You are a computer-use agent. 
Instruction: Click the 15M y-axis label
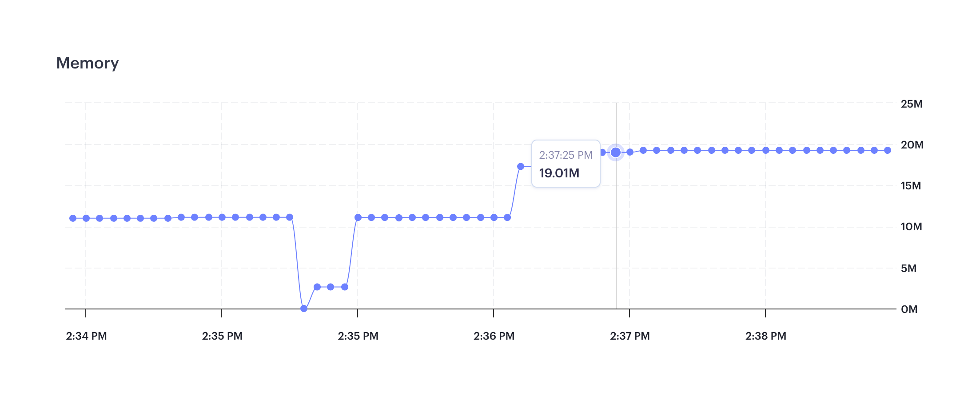[x=911, y=186]
